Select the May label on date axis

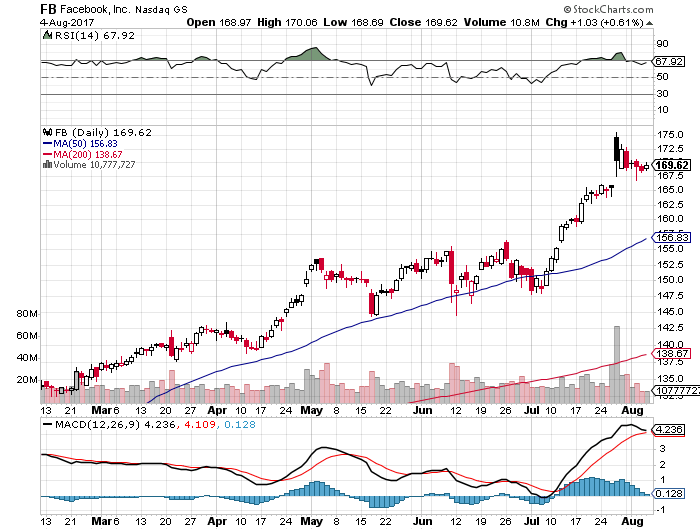click(x=313, y=410)
